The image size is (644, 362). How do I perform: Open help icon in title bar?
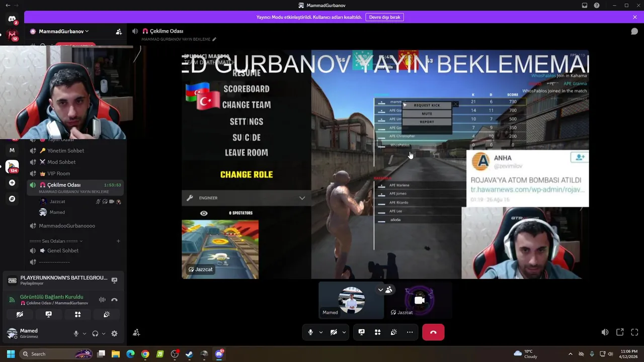[x=597, y=6]
